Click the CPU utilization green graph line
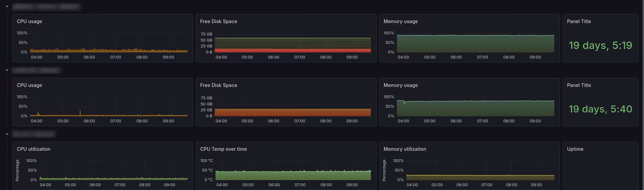The image size is (644, 190). tap(114, 178)
